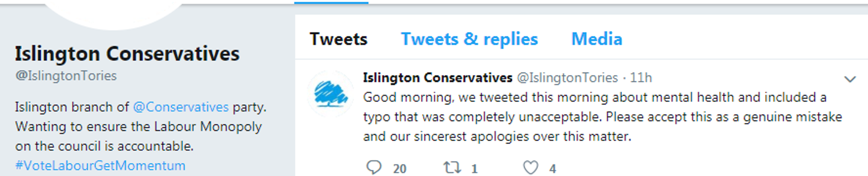This screenshot has width=868, height=176.
Task: Click the retweet count of 1
Action: (474, 168)
